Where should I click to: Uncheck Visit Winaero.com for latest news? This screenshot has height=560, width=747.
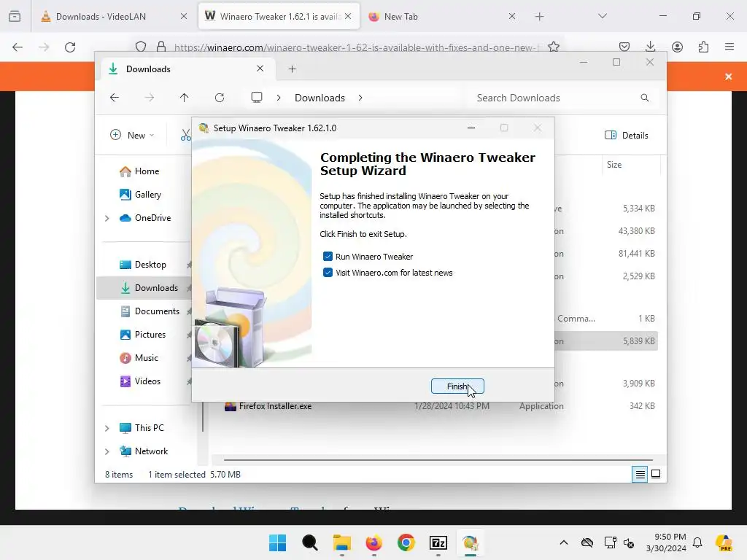point(328,273)
